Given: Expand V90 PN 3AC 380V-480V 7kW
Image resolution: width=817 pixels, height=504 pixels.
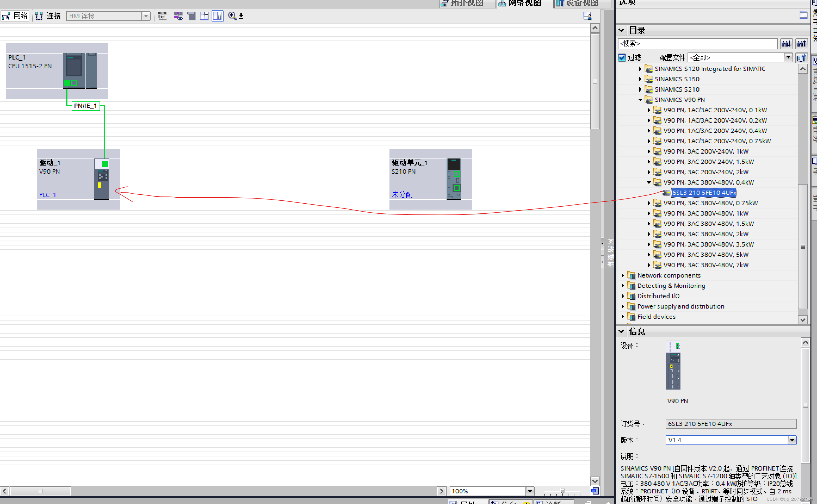Looking at the screenshot, I should 649,265.
